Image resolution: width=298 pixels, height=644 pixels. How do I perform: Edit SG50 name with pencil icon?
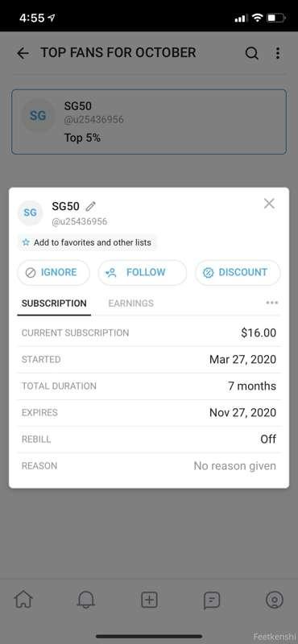point(91,206)
